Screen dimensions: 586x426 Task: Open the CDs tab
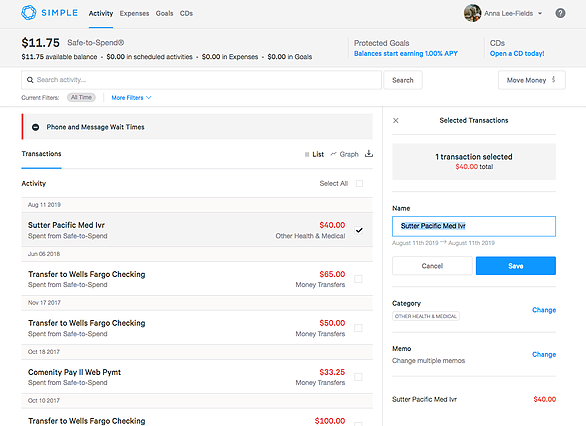186,13
